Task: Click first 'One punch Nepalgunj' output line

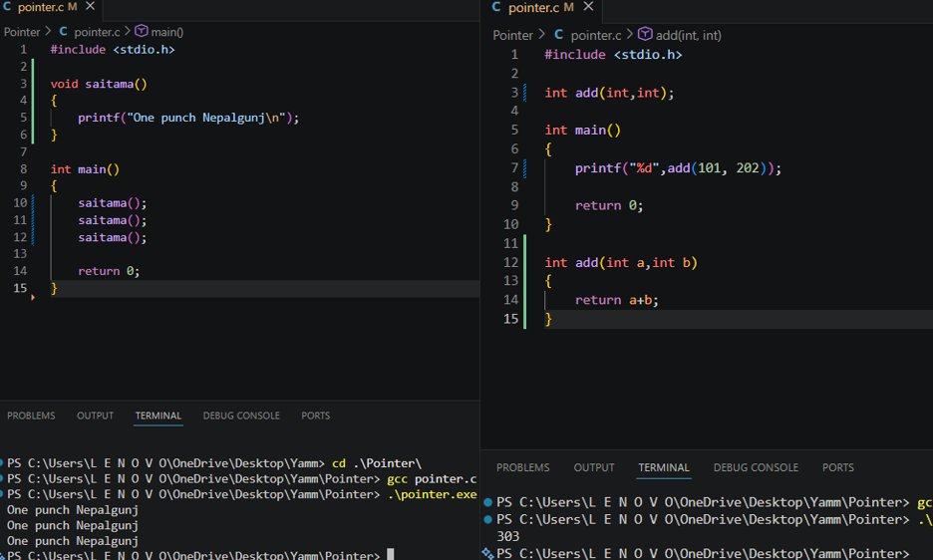Action: 72,510
